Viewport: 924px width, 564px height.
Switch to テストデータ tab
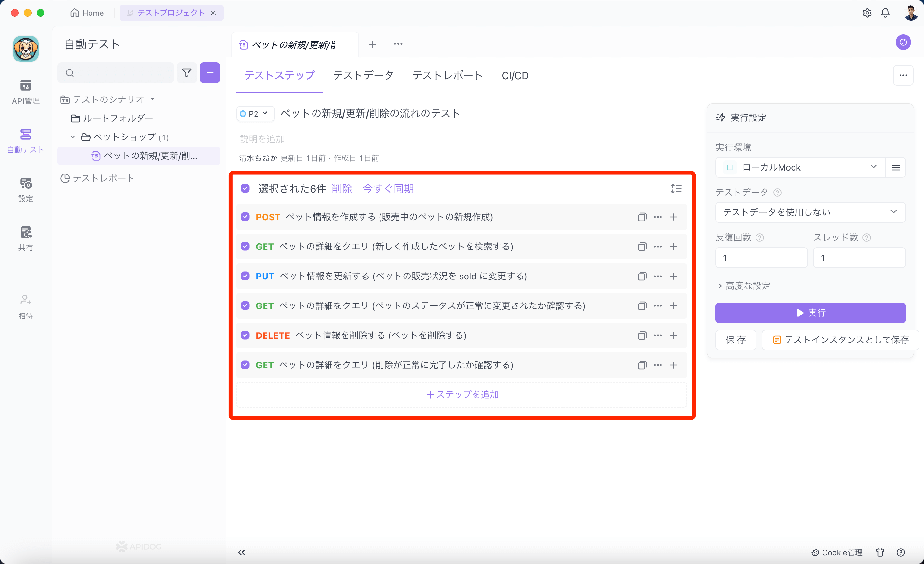pyautogui.click(x=363, y=75)
